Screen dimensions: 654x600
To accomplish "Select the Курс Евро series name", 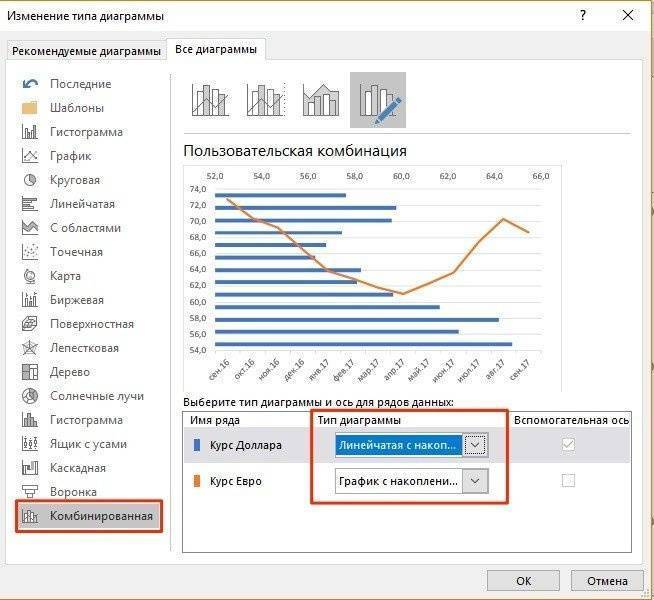I will (x=236, y=481).
